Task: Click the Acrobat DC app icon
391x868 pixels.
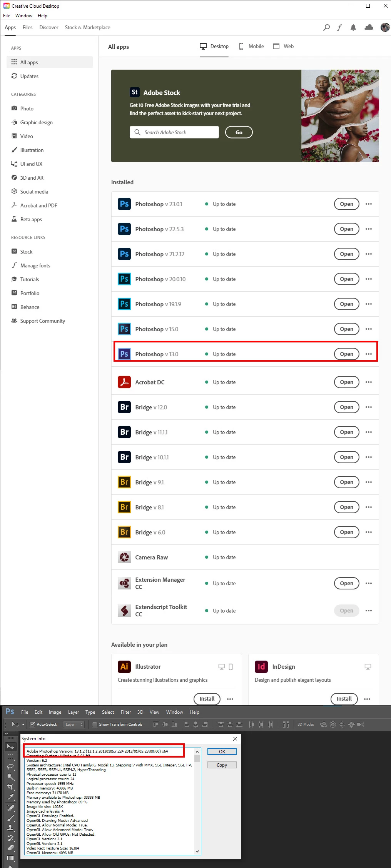Action: [x=124, y=382]
